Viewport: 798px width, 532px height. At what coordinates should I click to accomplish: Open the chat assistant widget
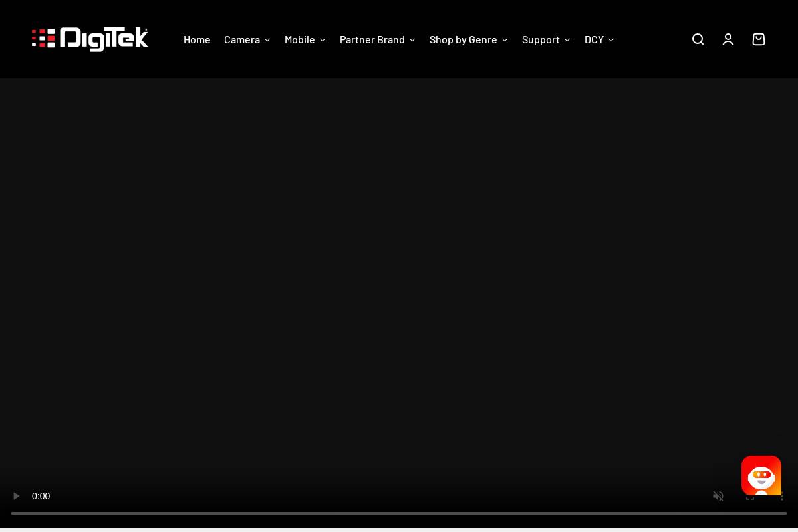(x=761, y=475)
